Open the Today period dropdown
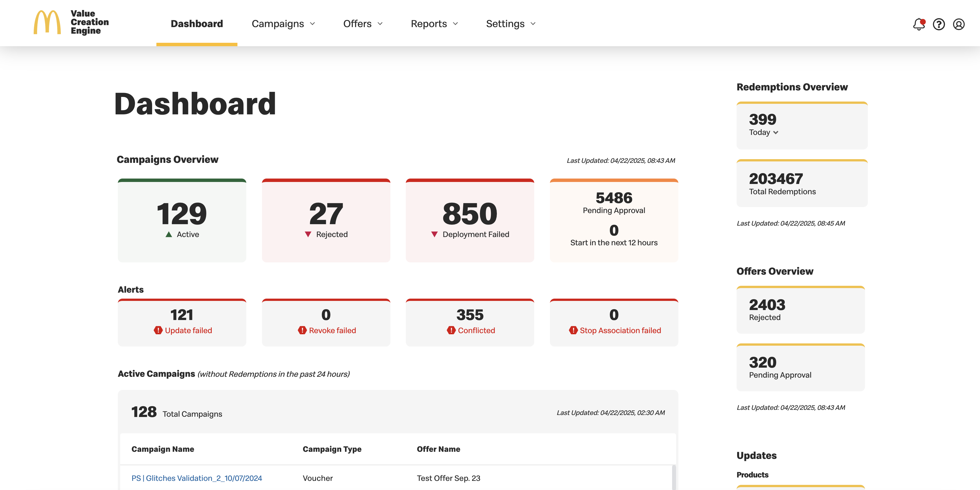The width and height of the screenshot is (980, 490). pos(763,132)
